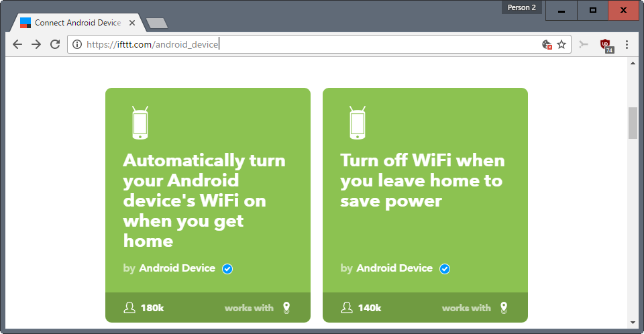Viewport: 644px width, 334px height.
Task: Open the uBlock Origin extension showing 74
Action: pyautogui.click(x=606, y=45)
